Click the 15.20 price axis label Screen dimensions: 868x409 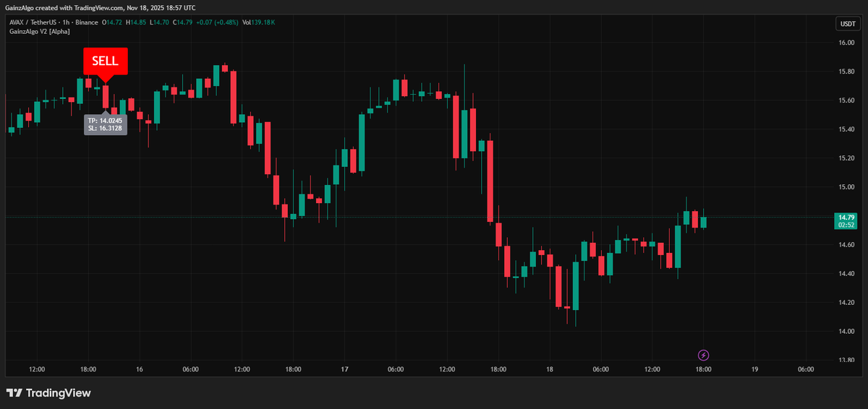[x=847, y=158]
